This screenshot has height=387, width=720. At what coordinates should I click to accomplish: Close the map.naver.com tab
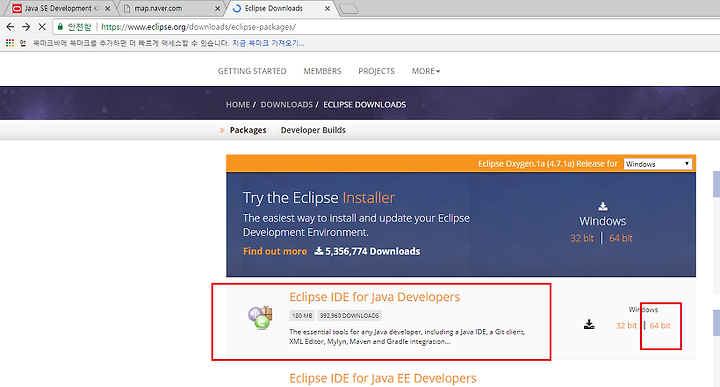pyautogui.click(x=218, y=9)
